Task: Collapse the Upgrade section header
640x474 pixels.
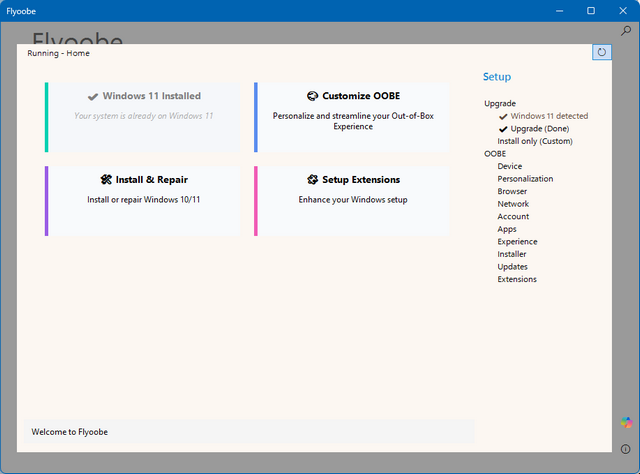Action: pyautogui.click(x=500, y=103)
